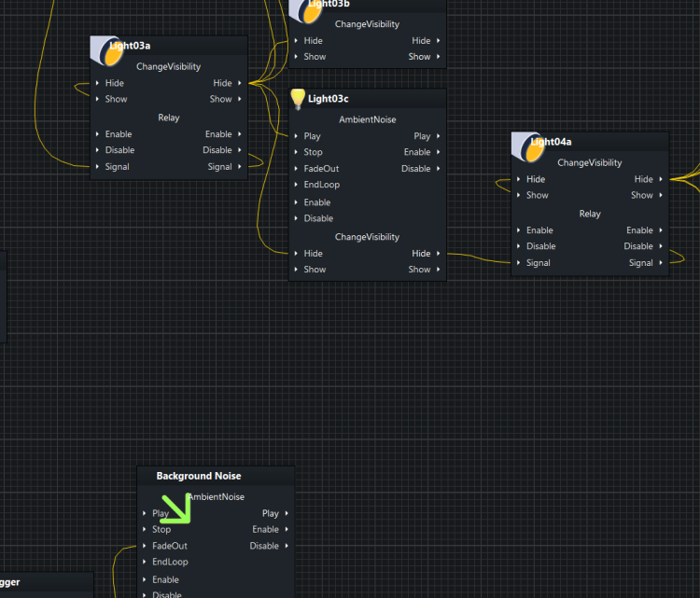Click Light04a Disable input port

click(x=519, y=246)
